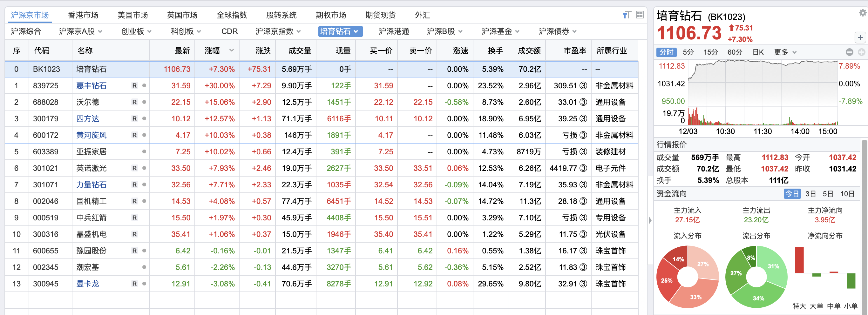Open the 更多 chart period dropdown
The height and width of the screenshot is (315, 868).
[x=785, y=52]
